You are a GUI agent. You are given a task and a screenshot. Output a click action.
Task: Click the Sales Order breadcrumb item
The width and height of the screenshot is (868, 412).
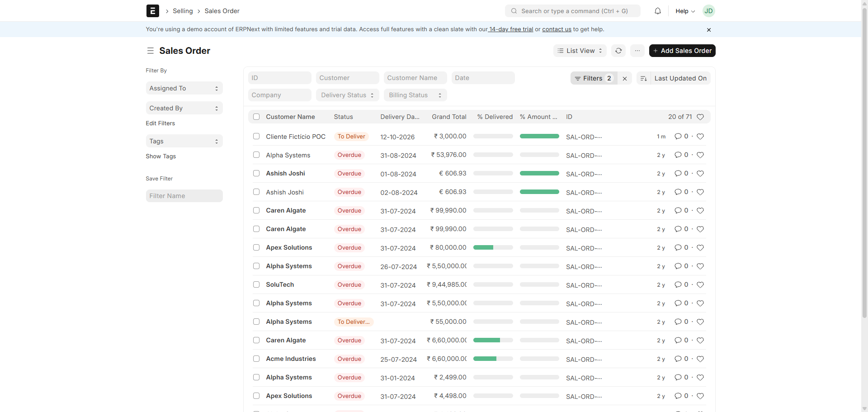pos(222,11)
